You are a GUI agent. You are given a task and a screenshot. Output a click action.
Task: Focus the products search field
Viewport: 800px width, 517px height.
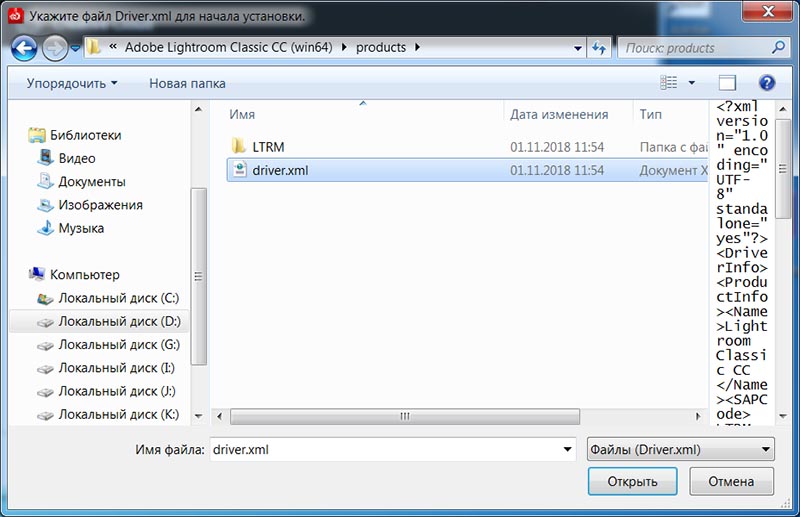point(694,48)
